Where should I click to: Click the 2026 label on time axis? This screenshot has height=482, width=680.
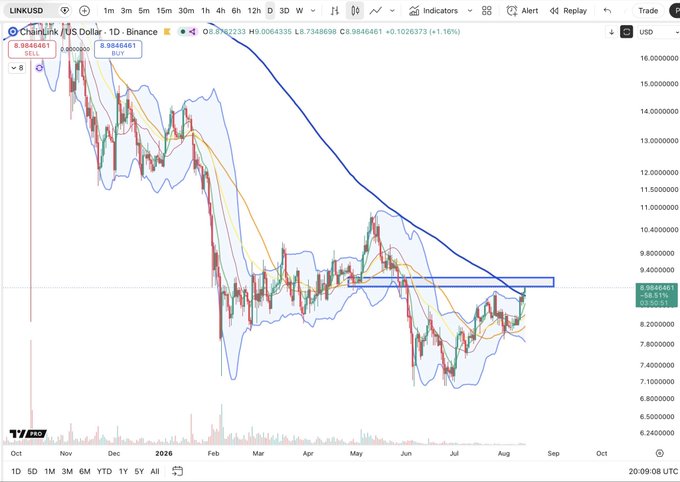coord(163,453)
